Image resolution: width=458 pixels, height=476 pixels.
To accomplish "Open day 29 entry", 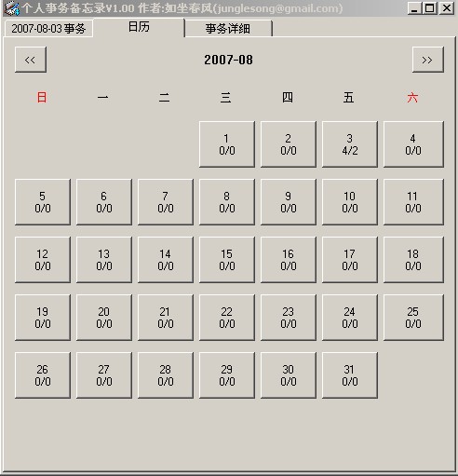I will (x=227, y=375).
